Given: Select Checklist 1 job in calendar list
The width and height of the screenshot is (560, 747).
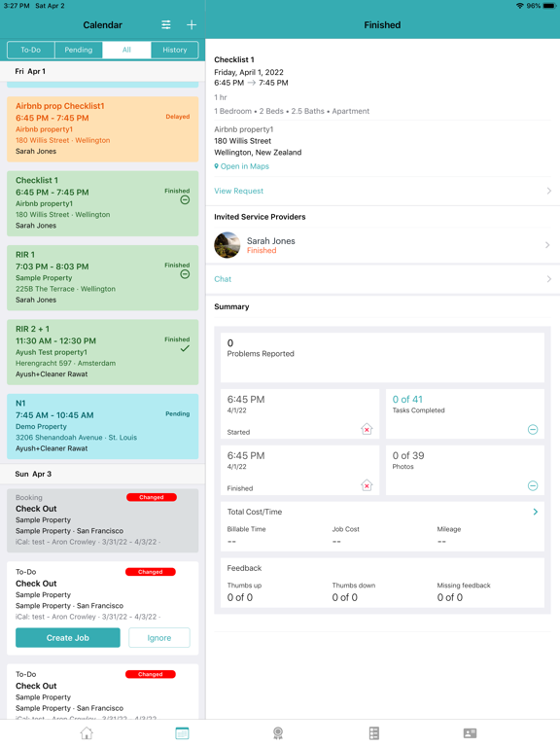Looking at the screenshot, I should (102, 203).
